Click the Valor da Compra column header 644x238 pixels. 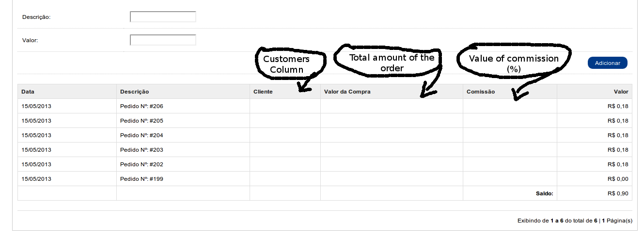coord(392,92)
